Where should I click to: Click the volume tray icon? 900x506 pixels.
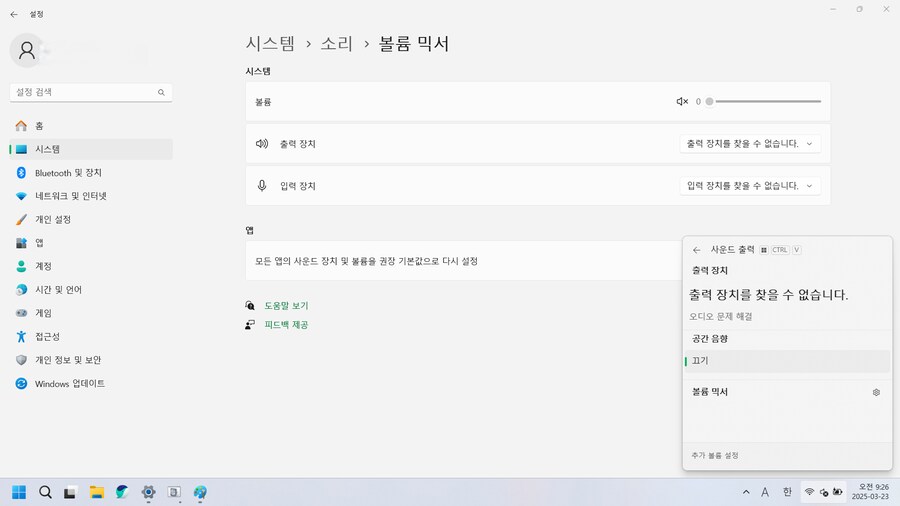[x=824, y=492]
